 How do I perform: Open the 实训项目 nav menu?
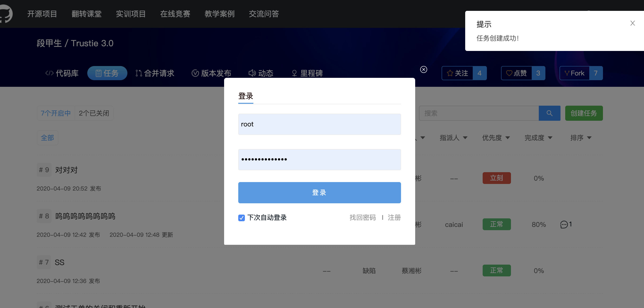(x=131, y=14)
